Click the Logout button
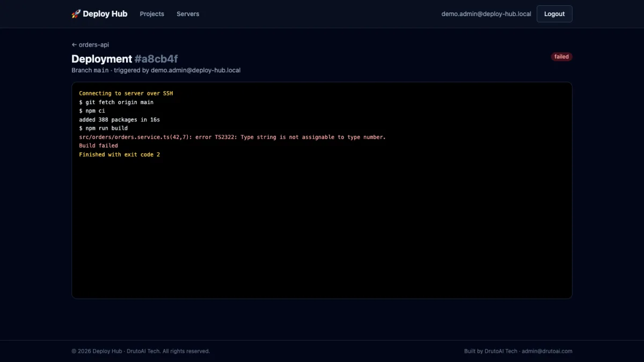 (x=554, y=14)
